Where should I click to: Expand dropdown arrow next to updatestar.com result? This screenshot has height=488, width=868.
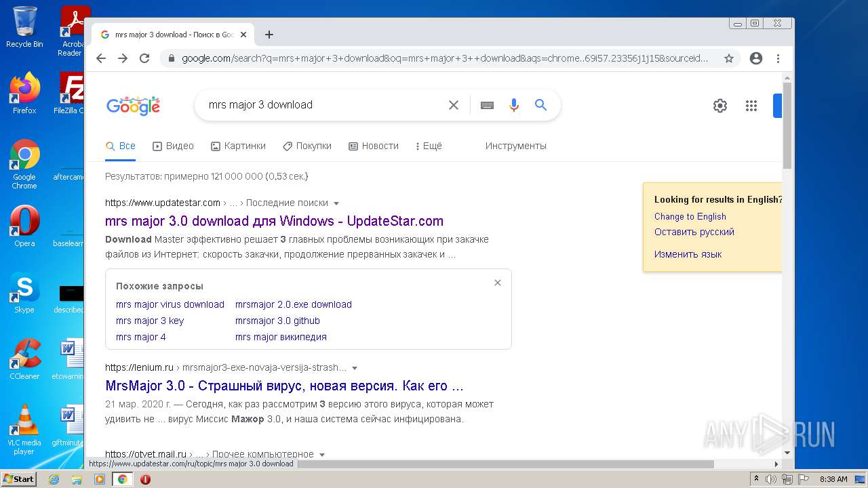point(336,203)
